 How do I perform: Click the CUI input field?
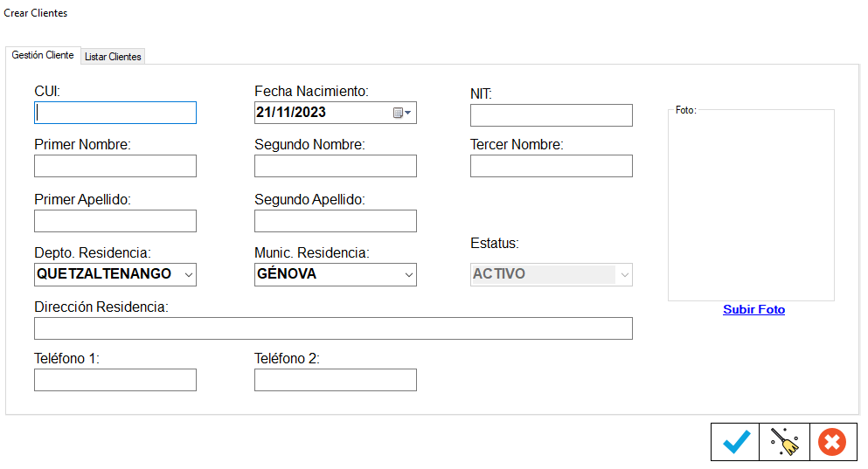pos(115,113)
